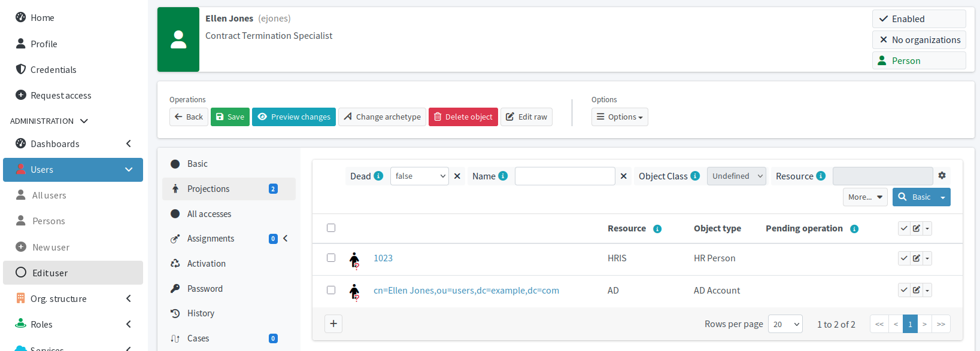The height and width of the screenshot is (351, 980).
Task: Remove the Name filter
Action: [x=624, y=176]
